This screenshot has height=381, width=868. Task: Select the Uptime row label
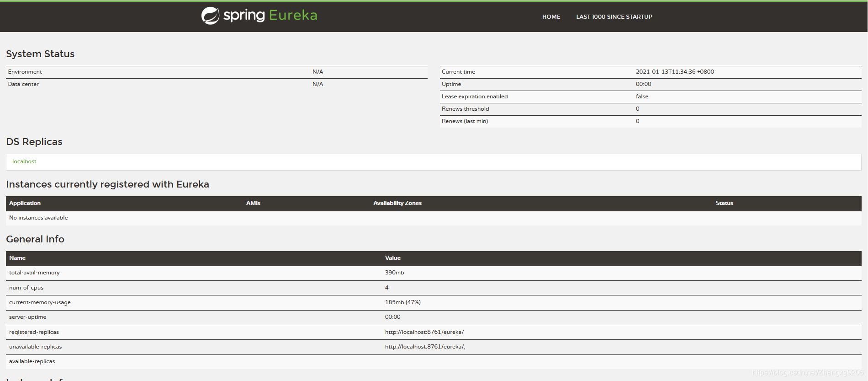[x=451, y=84]
